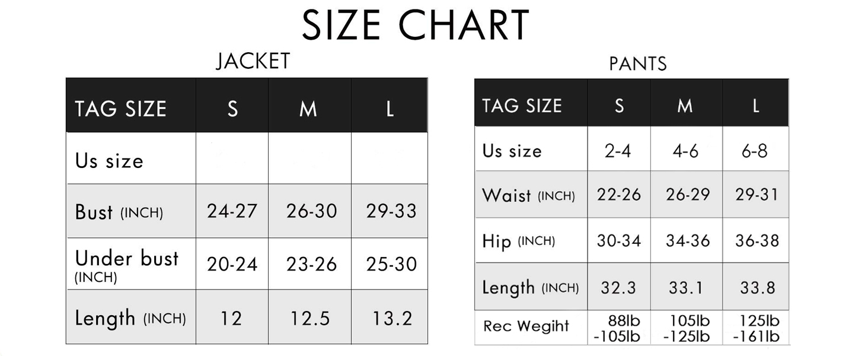Click the Rec Wegiht row label
Screen dimensions: 868x356
[526, 326]
